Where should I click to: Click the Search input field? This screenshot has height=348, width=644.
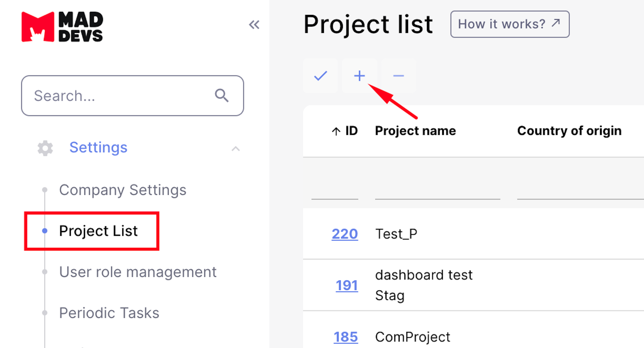[132, 96]
